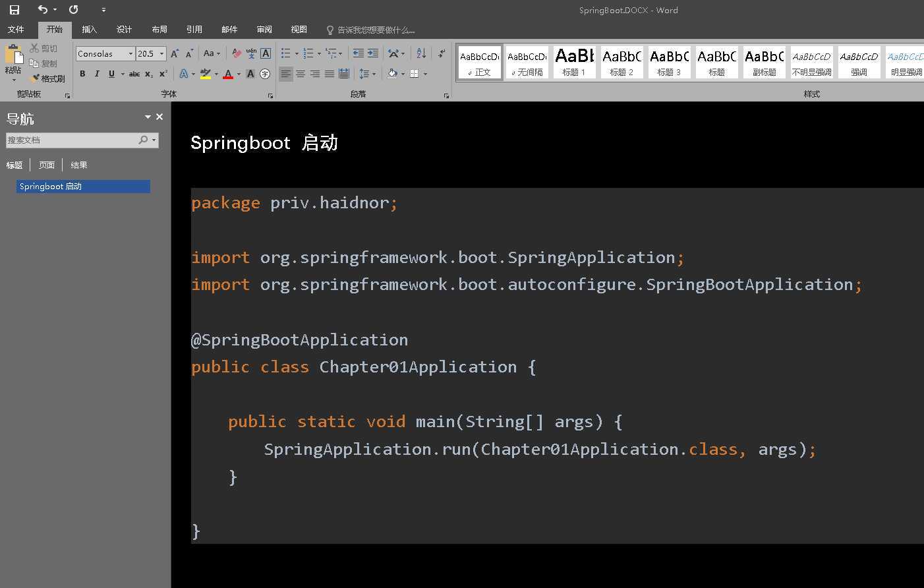Center align the paragraph
This screenshot has width=924, height=588.
click(x=301, y=74)
